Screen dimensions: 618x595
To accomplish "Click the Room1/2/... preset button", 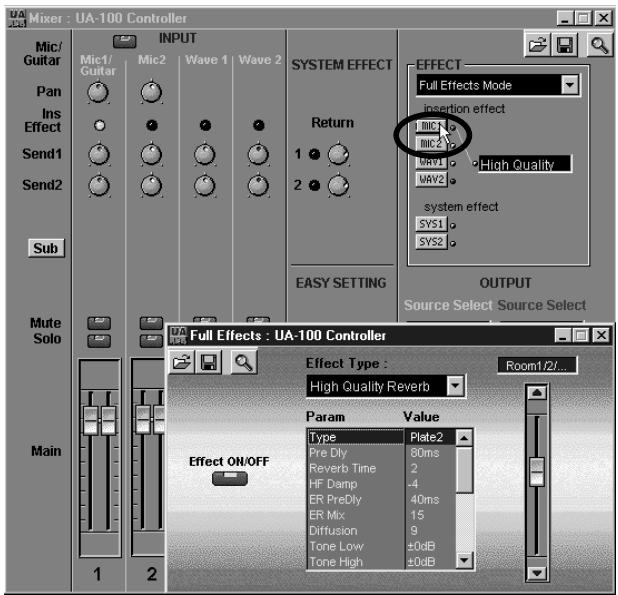I will point(537,366).
